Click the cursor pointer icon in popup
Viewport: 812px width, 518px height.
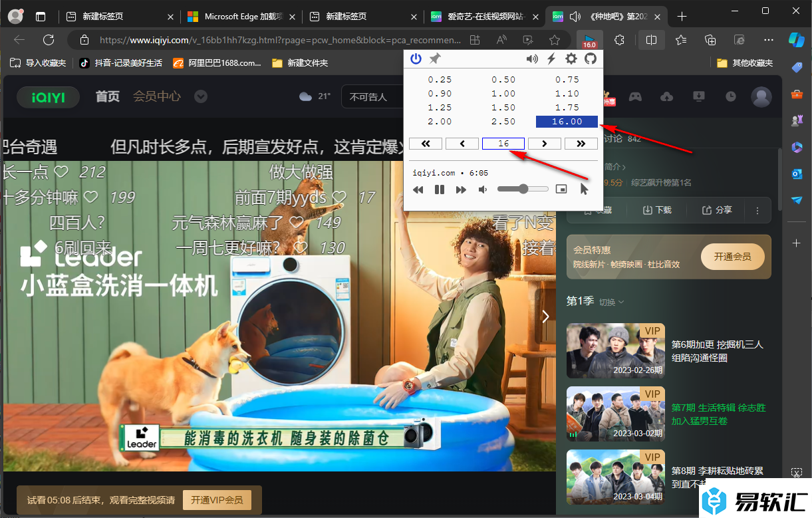coord(584,190)
